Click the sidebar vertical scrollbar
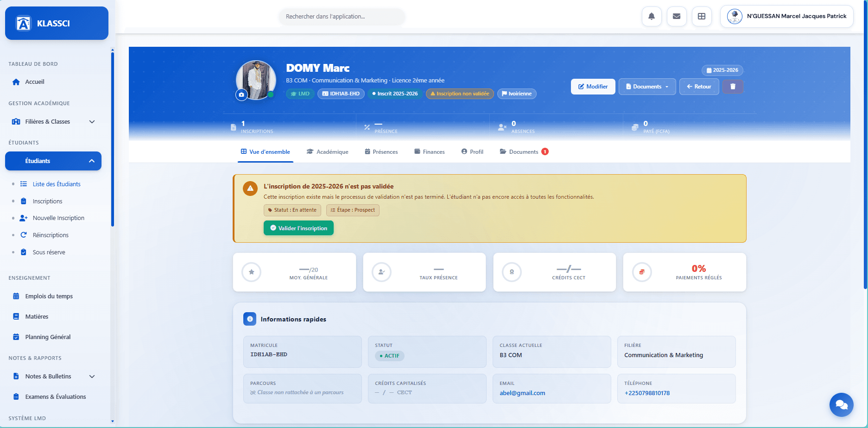868x428 pixels. (113, 139)
